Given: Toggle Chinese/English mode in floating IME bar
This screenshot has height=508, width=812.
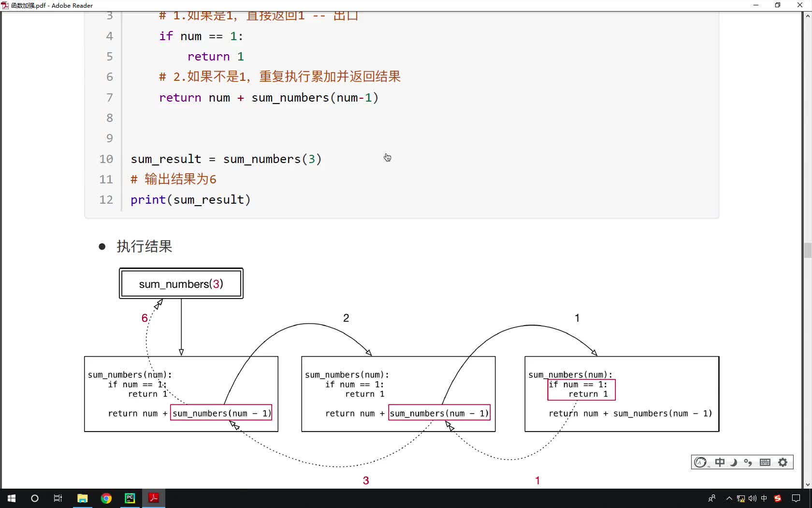Looking at the screenshot, I should tap(720, 463).
